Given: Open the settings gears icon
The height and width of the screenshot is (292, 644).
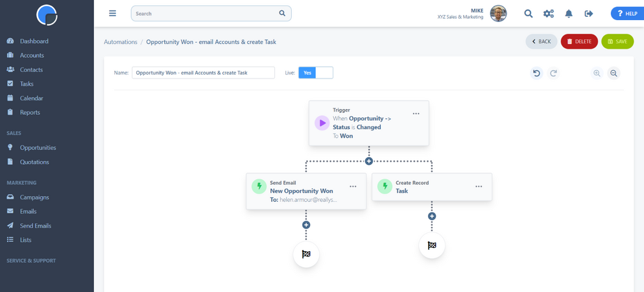Looking at the screenshot, I should click(x=548, y=14).
